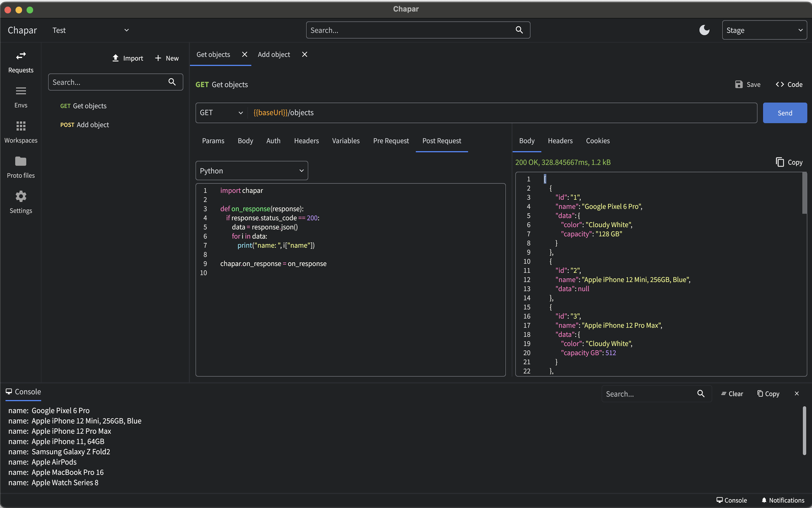
Task: Select the Console panel tab
Action: point(23,392)
